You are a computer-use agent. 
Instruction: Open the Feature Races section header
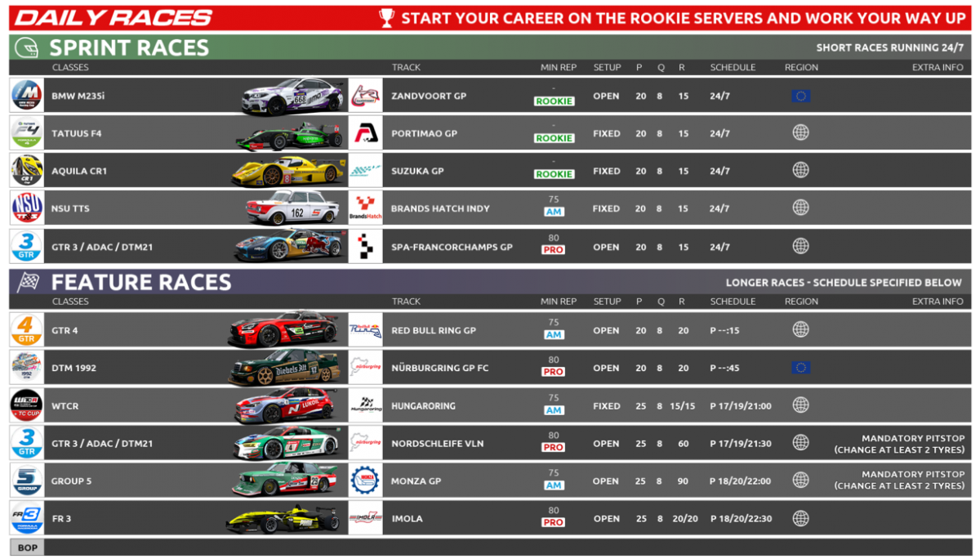140,282
